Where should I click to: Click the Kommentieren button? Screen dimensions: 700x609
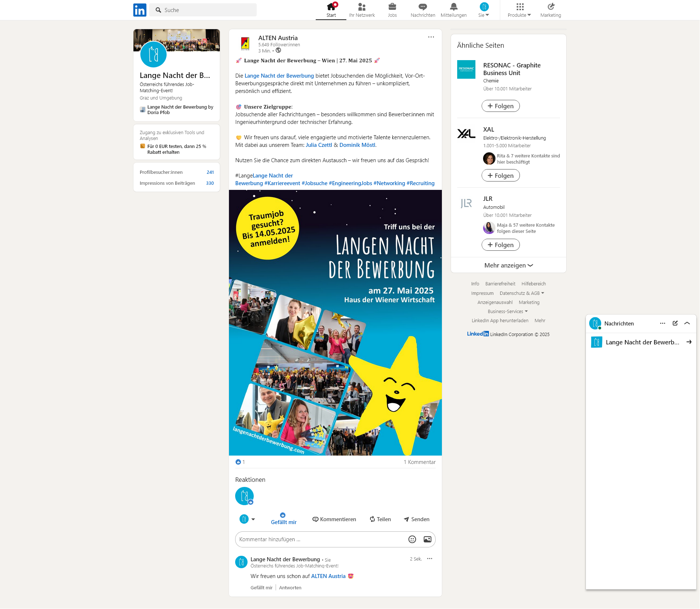334,519
